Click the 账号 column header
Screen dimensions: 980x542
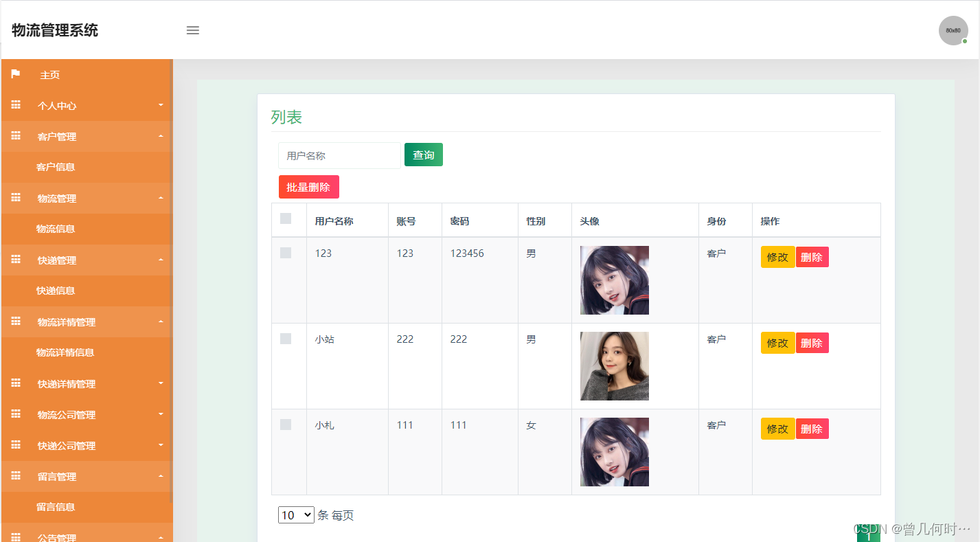(x=406, y=221)
